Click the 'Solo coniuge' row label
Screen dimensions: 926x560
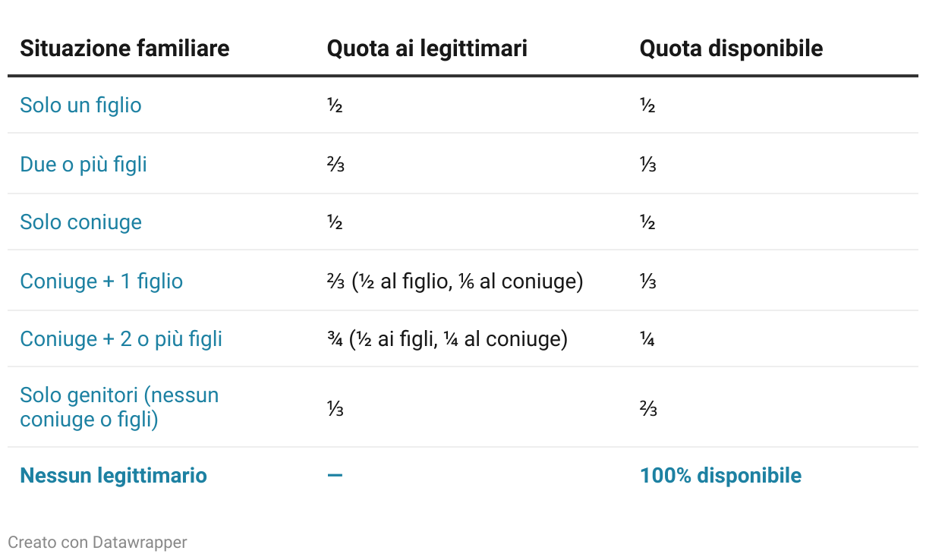[x=80, y=222]
